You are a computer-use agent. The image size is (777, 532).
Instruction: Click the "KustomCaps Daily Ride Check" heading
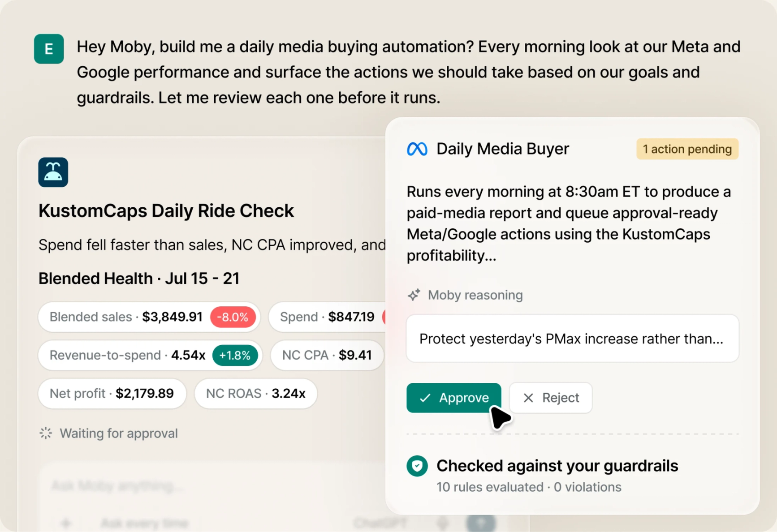coord(166,211)
